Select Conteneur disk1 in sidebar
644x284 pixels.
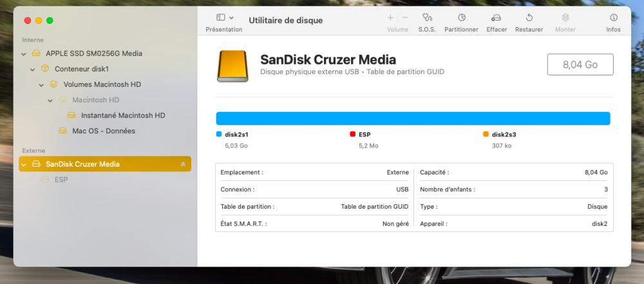[82, 69]
